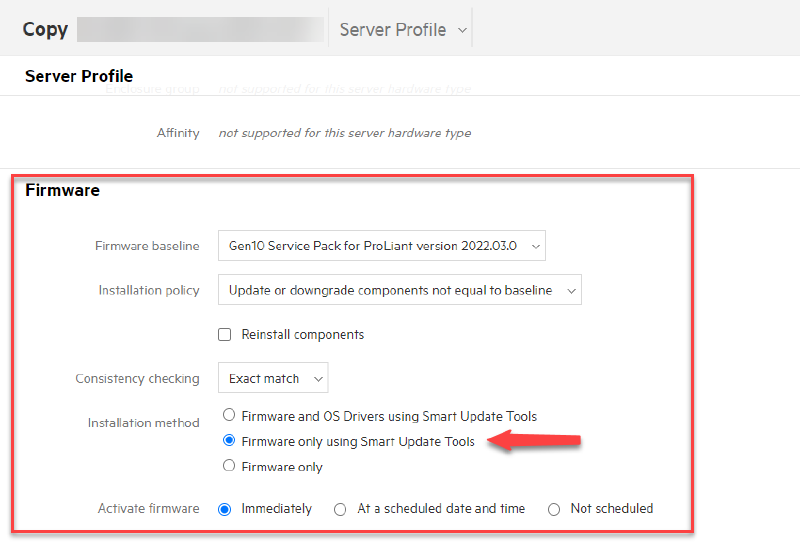Select Firmware only using Smart Update Tools
The width and height of the screenshot is (800, 542).
click(x=229, y=441)
